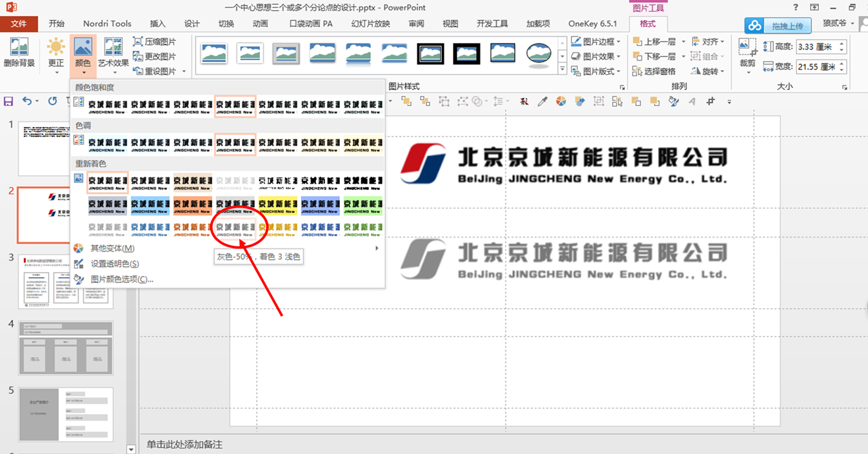Open the OneKey 6.5.1 tab

point(593,24)
